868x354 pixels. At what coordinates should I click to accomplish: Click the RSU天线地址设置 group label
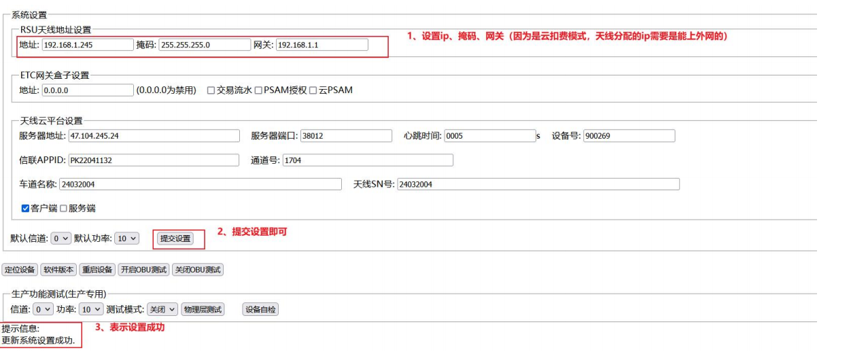[x=55, y=30]
